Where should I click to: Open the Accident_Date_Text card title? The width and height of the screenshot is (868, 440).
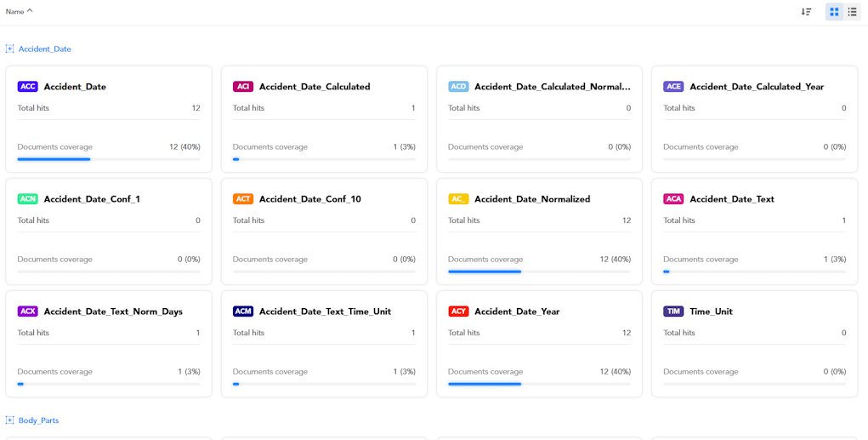731,199
